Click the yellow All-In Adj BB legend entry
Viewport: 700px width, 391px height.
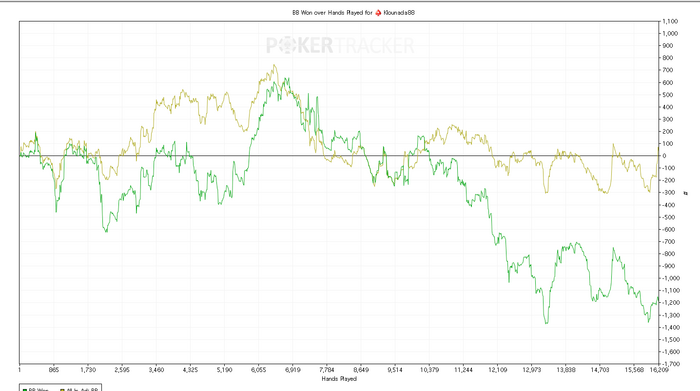tap(79, 389)
